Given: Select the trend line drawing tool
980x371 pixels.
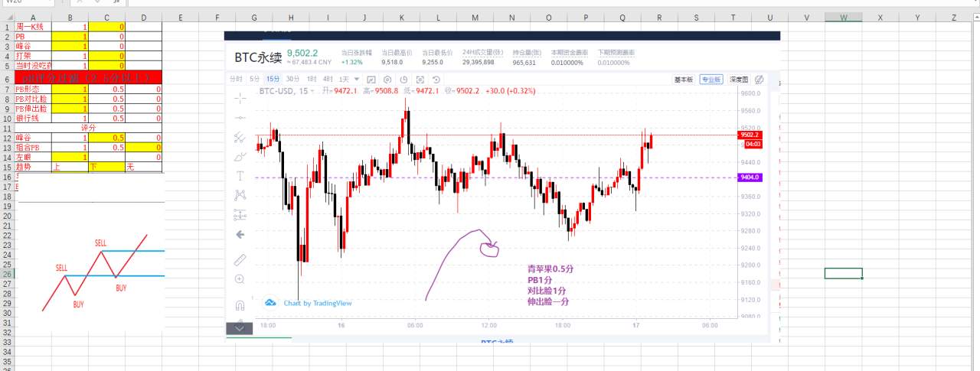Looking at the screenshot, I should pos(240,118).
